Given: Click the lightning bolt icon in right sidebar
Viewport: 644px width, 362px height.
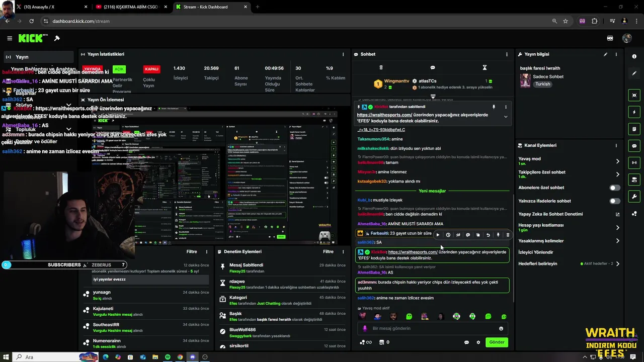Looking at the screenshot, I should [x=634, y=112].
